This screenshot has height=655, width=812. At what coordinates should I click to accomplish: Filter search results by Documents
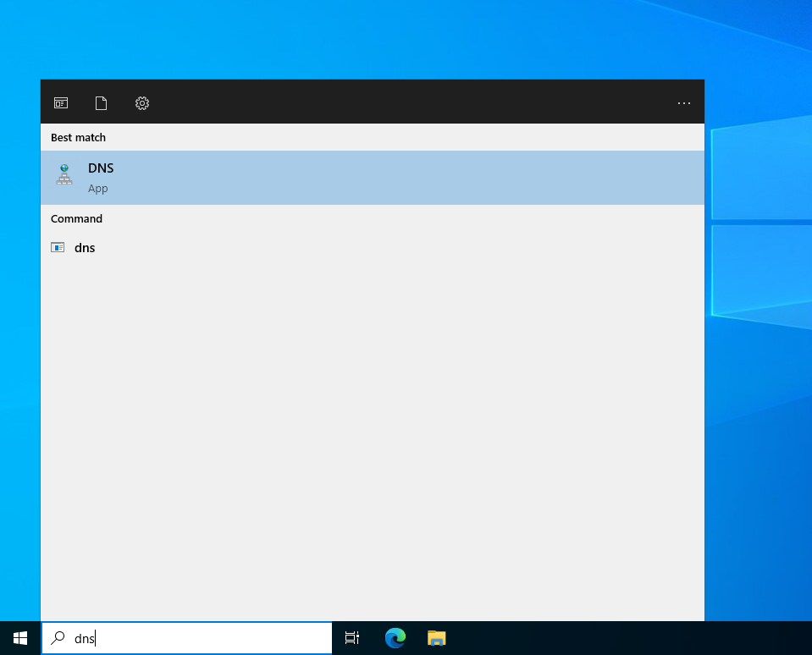pos(101,103)
